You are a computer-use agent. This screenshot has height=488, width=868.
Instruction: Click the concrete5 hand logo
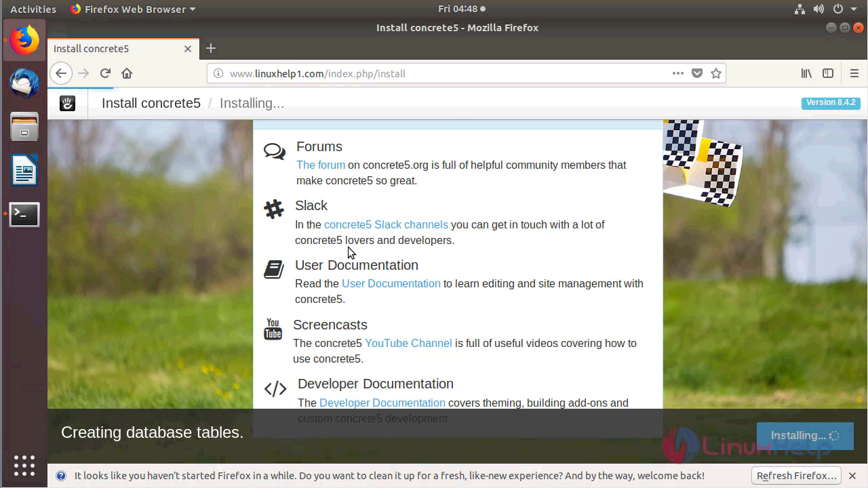[x=67, y=104]
